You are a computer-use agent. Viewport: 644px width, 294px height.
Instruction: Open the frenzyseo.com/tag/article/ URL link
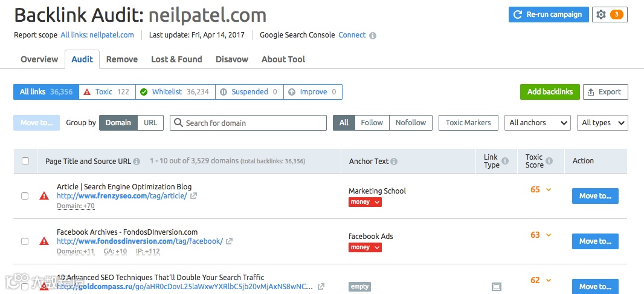(x=122, y=196)
